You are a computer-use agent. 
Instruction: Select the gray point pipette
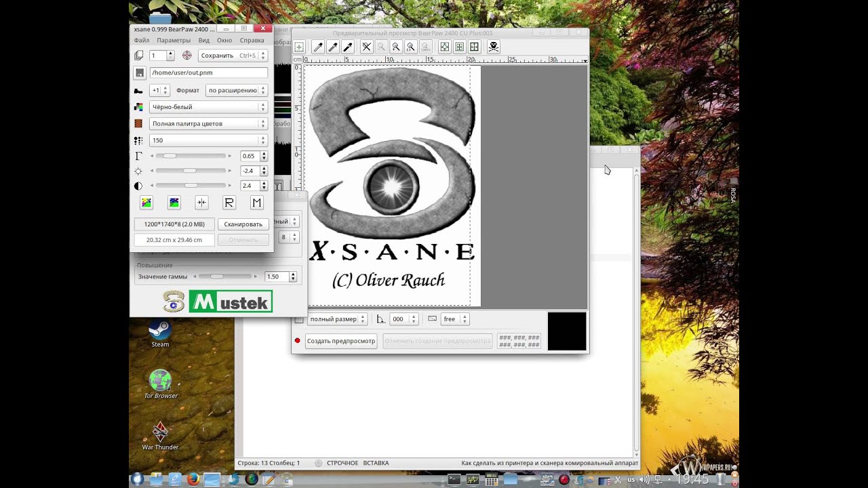coord(333,47)
